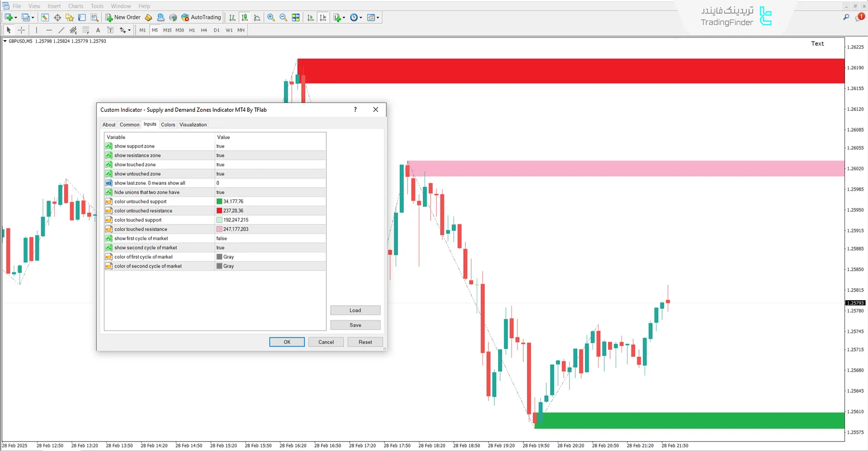
Task: Open the Charts menu
Action: 75,6
